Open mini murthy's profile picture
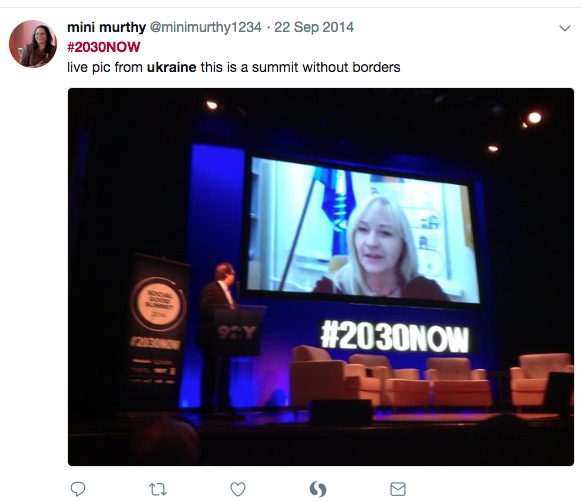 pos(33,44)
